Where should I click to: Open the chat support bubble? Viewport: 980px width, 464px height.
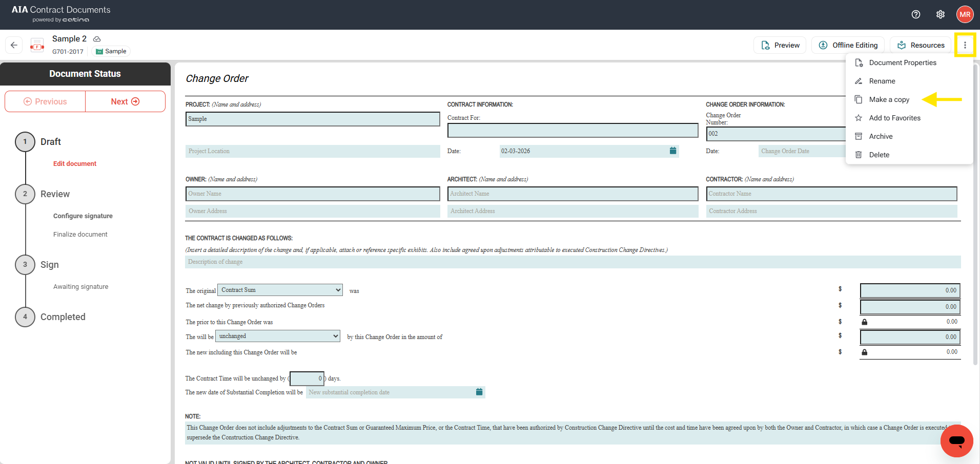click(956, 440)
